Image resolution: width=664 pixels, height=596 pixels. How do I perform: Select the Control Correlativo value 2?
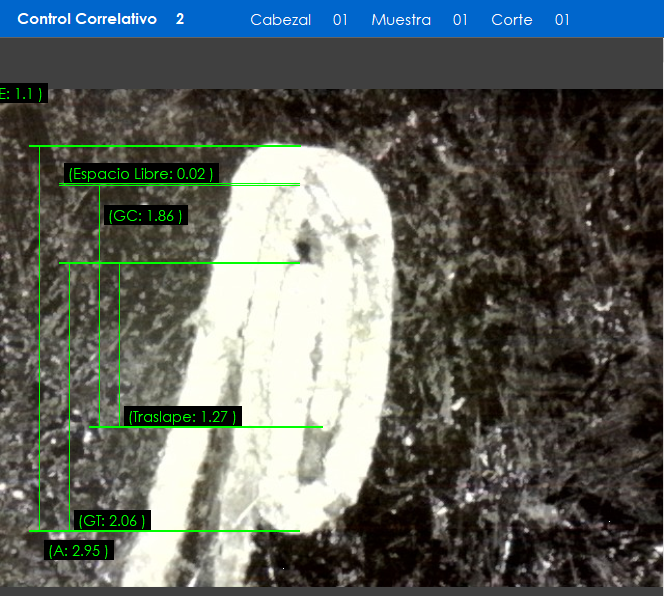pyautogui.click(x=180, y=19)
